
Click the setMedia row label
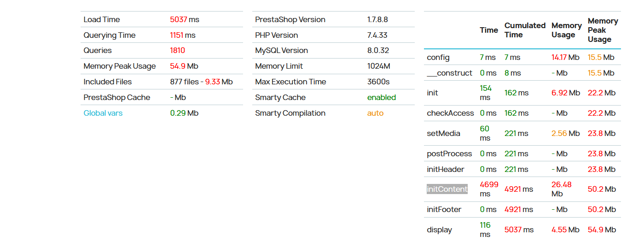tap(443, 133)
